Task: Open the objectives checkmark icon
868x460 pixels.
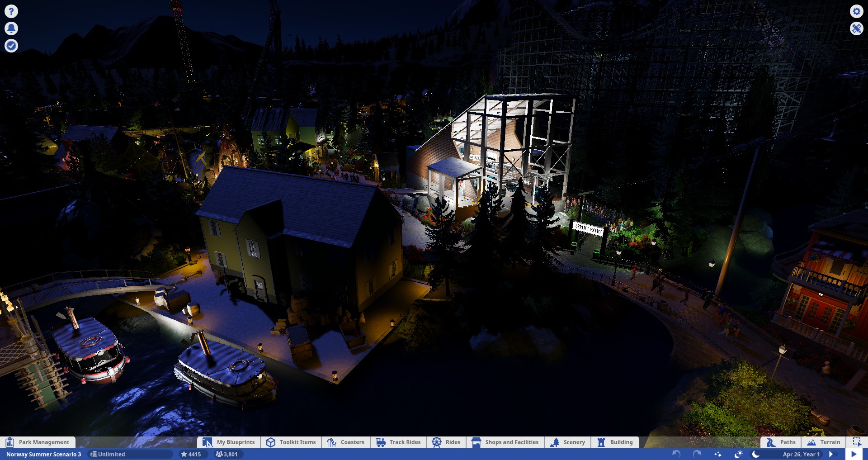Action: [11, 46]
